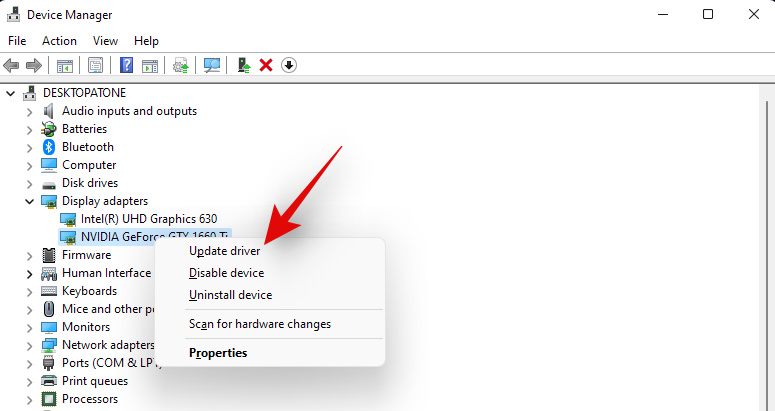Click the Bluetooth icon
Image resolution: width=775 pixels, height=411 pixels.
(48, 147)
